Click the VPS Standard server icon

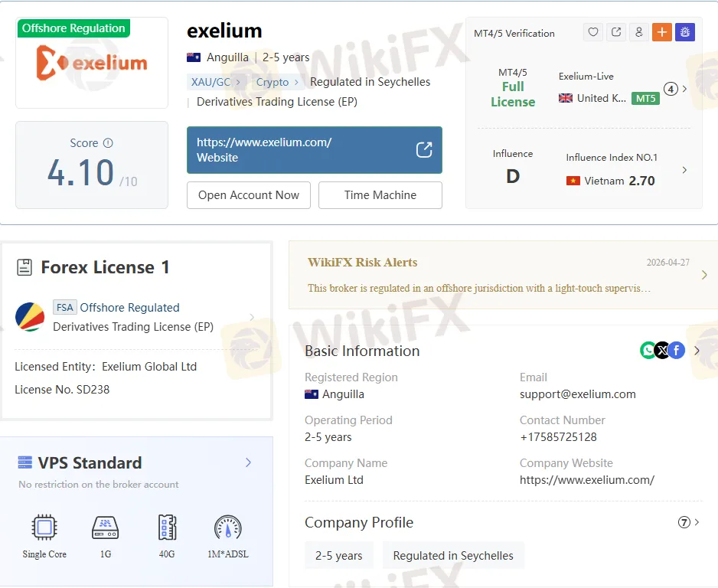[24, 462]
